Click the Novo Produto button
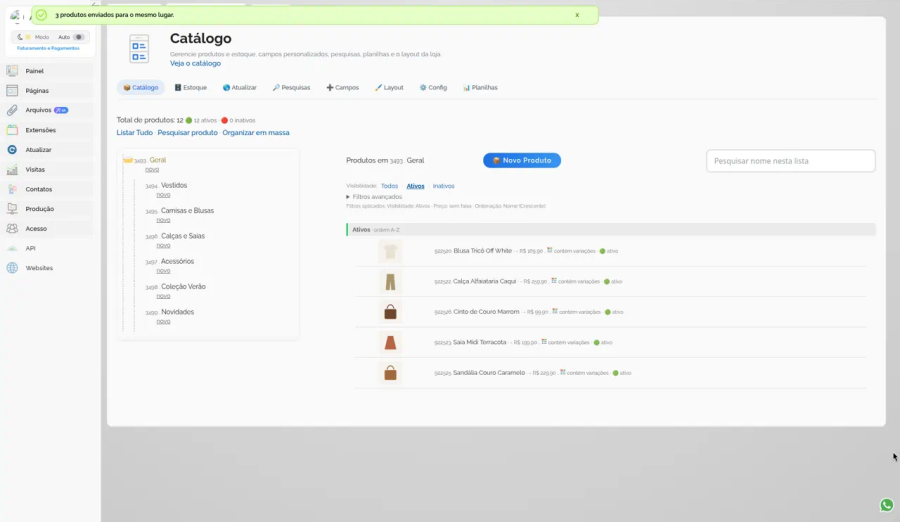The image size is (900, 522). [x=522, y=161]
